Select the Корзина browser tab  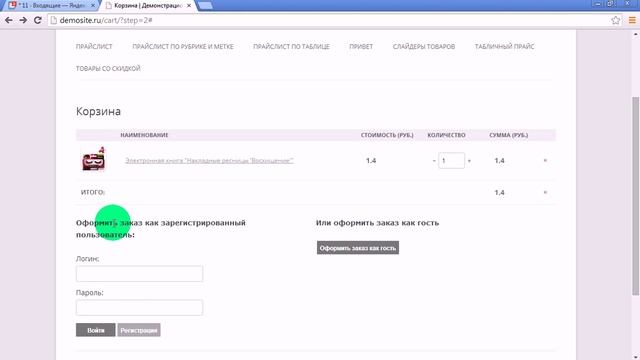148,5
